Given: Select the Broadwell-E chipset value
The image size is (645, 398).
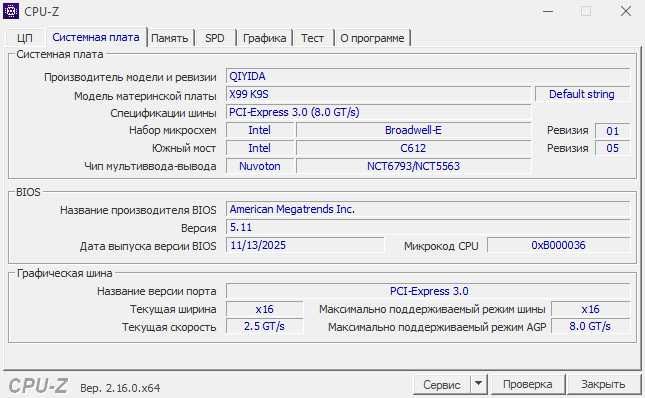Looking at the screenshot, I should coord(413,130).
